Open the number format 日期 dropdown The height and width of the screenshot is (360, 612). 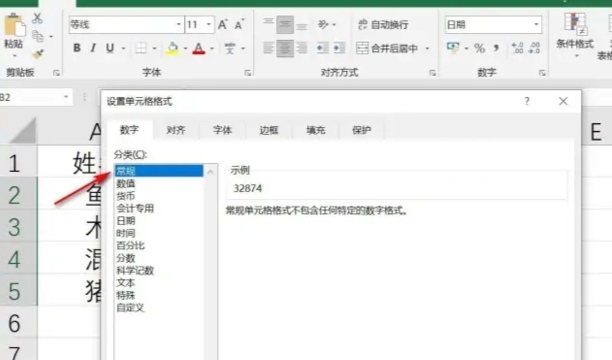pos(536,24)
